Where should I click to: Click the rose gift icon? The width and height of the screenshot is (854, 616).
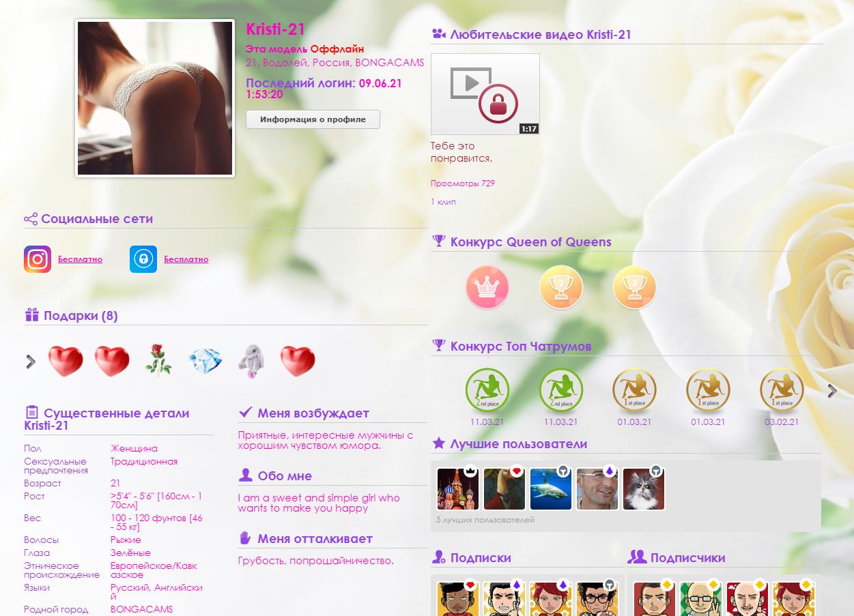[x=158, y=360]
